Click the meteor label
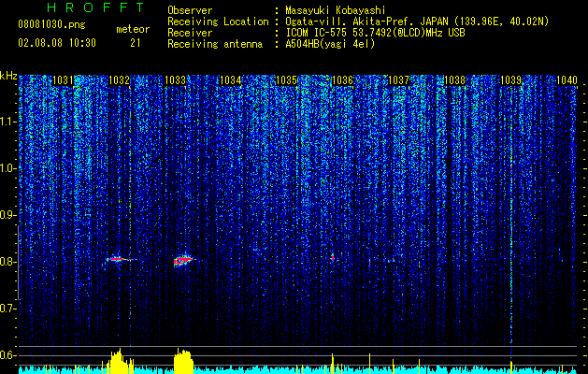588x374 pixels. pyautogui.click(x=133, y=29)
